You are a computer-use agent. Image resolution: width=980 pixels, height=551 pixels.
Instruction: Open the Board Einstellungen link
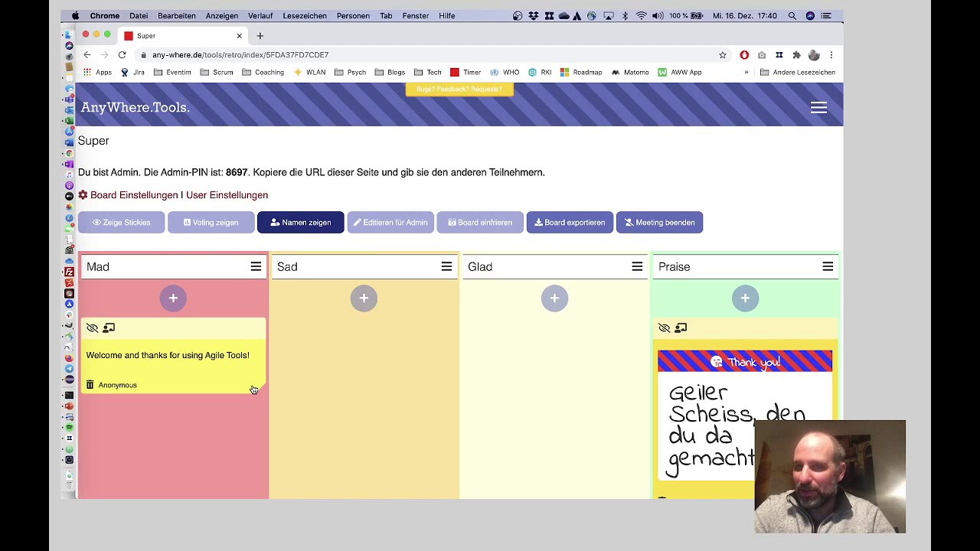click(x=133, y=195)
